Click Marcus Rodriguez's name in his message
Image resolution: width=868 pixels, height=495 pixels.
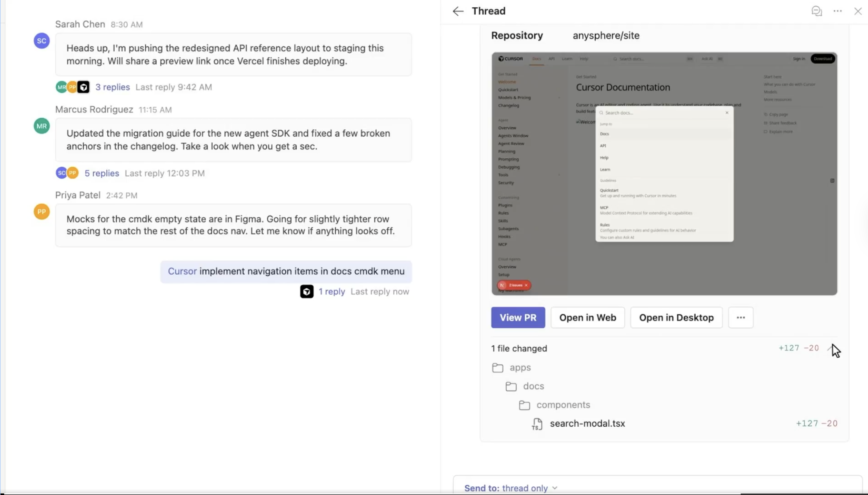pyautogui.click(x=94, y=109)
